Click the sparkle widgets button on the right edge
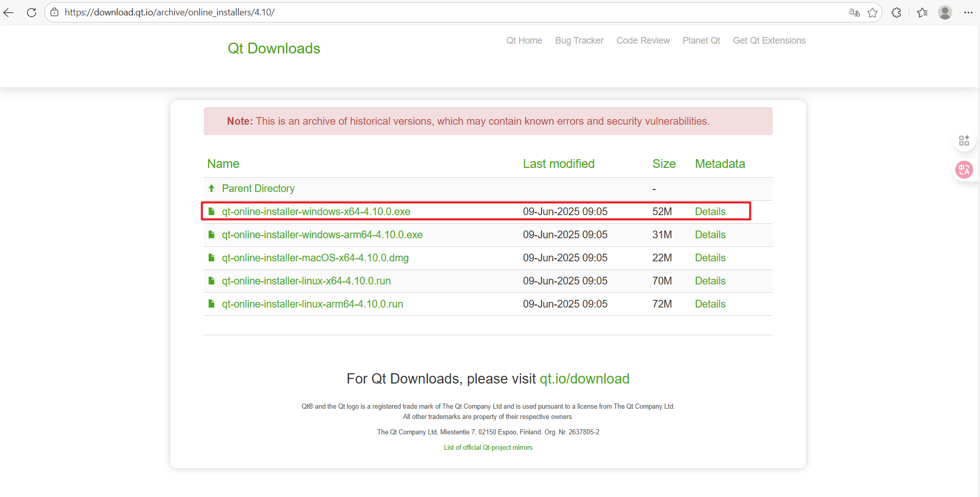The width and height of the screenshot is (980, 497). click(x=964, y=140)
